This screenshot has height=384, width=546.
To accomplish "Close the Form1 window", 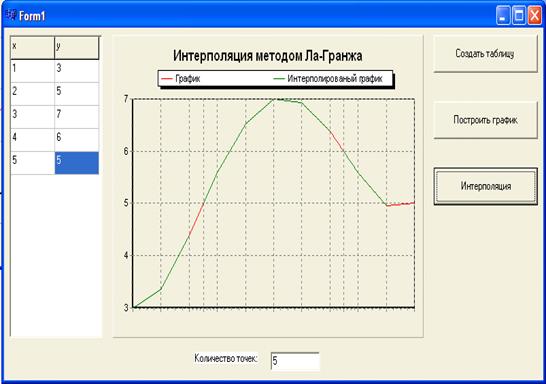I will click(535, 16).
